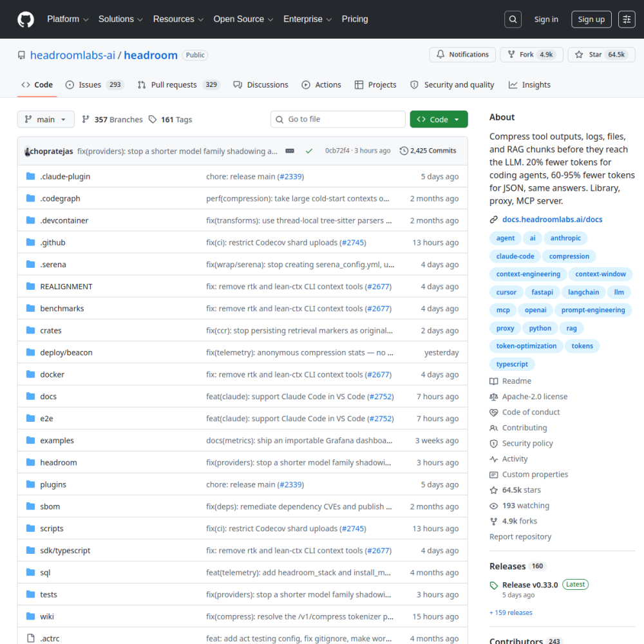
Task: Focus the Go to file search field
Action: pos(338,120)
